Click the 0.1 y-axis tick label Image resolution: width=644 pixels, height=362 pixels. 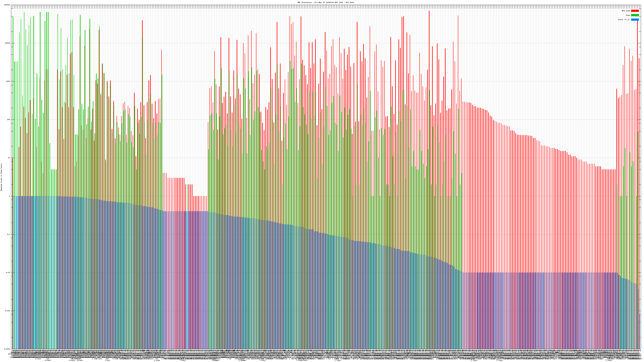click(x=9, y=234)
